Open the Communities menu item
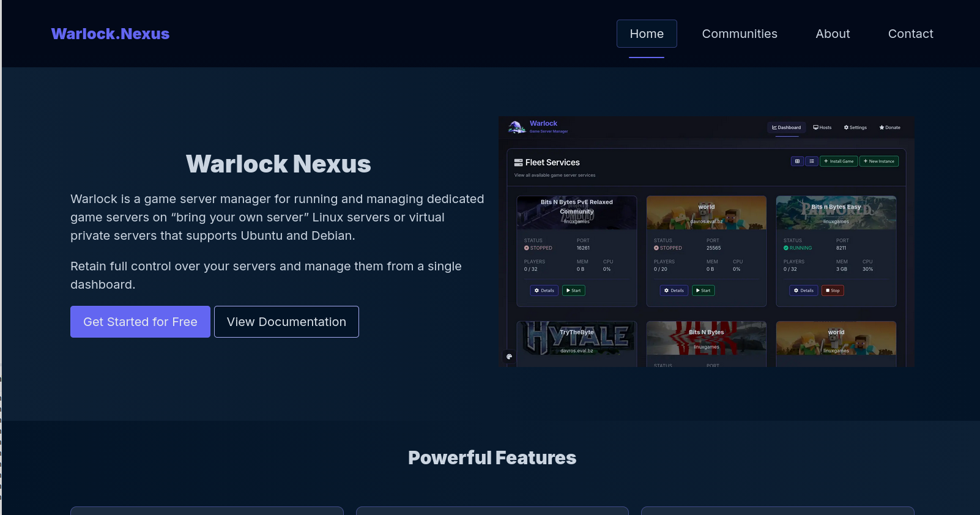This screenshot has height=515, width=980. (x=740, y=34)
